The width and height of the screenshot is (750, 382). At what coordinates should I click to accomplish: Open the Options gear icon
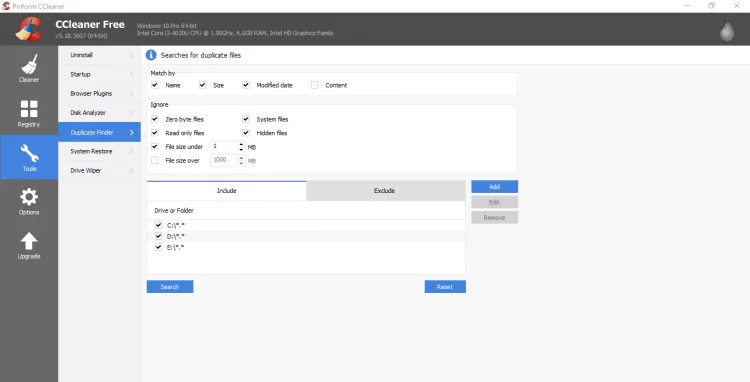pyautogui.click(x=29, y=197)
